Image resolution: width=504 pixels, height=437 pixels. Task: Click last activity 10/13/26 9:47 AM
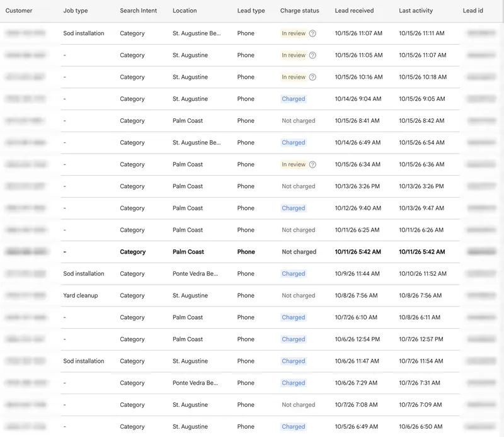pos(421,208)
